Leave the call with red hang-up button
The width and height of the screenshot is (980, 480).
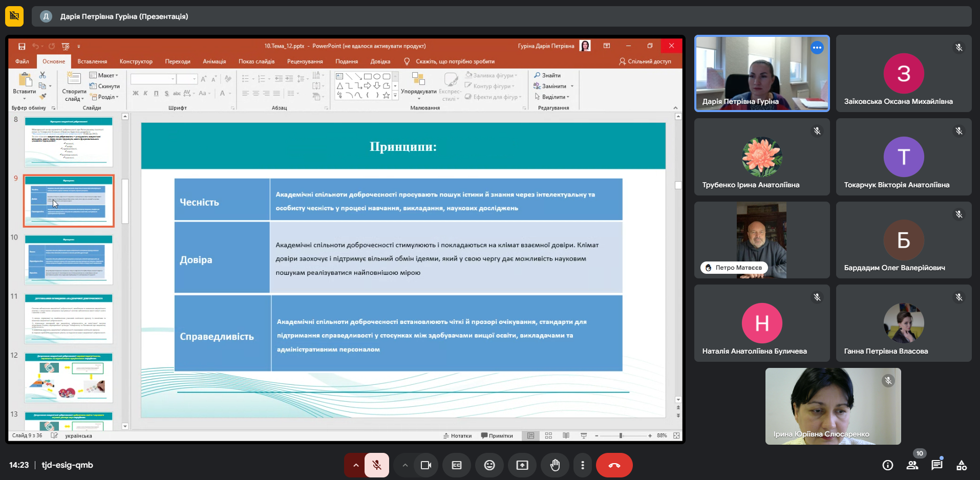[x=614, y=465]
